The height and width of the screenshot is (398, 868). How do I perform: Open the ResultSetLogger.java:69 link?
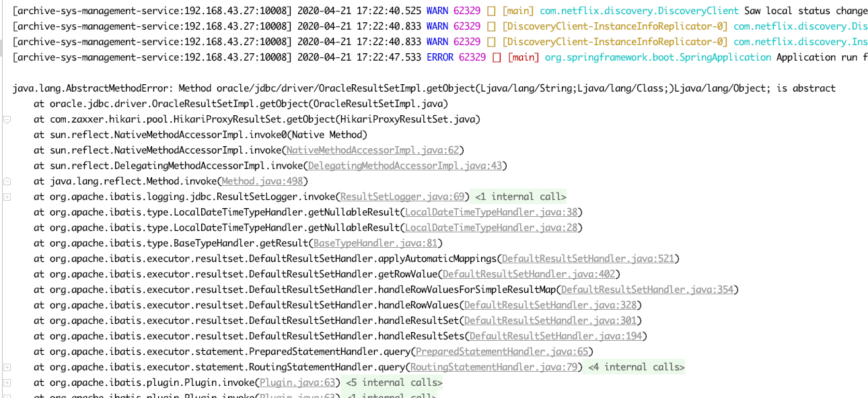402,197
